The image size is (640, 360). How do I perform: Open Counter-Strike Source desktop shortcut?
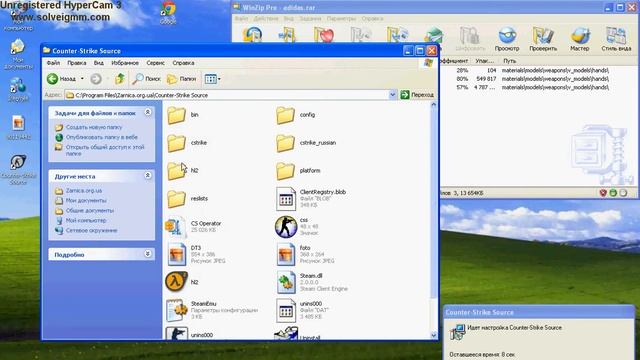[18, 169]
